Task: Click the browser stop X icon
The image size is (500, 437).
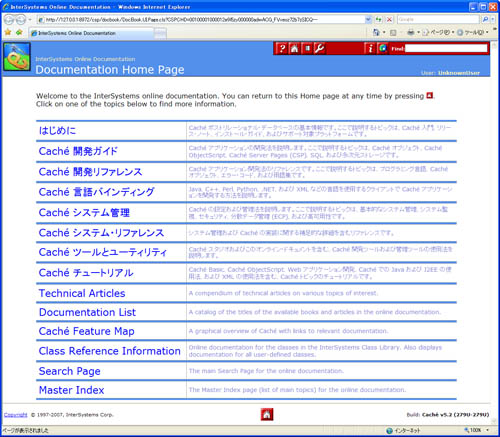Action: point(389,20)
